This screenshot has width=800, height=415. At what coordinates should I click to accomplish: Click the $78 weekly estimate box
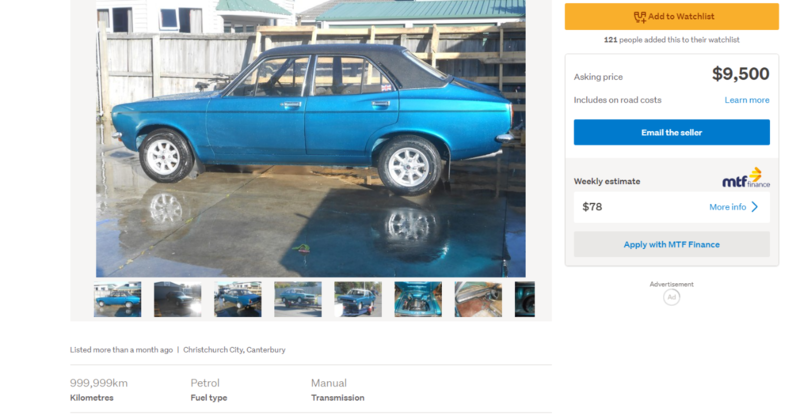click(671, 207)
